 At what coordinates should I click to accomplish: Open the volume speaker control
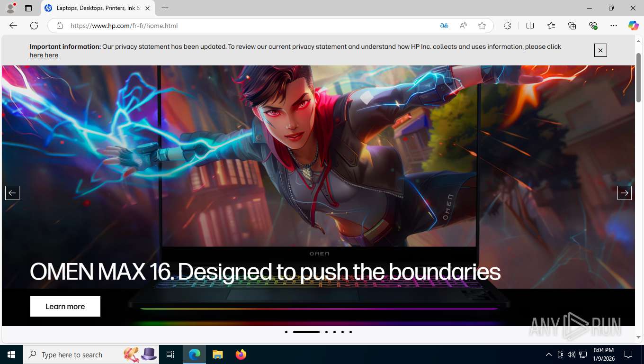coord(571,355)
